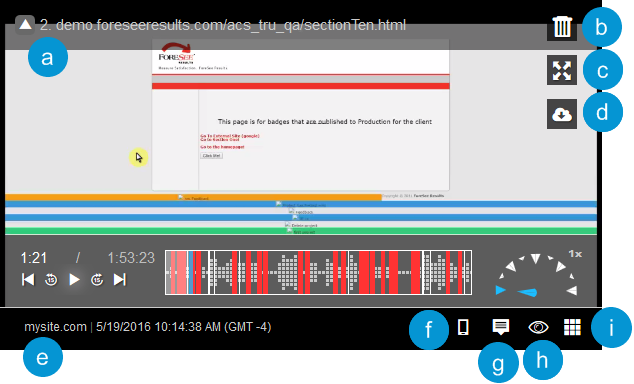
Task: Click the 1:53:23 total duration
Action: click(131, 258)
